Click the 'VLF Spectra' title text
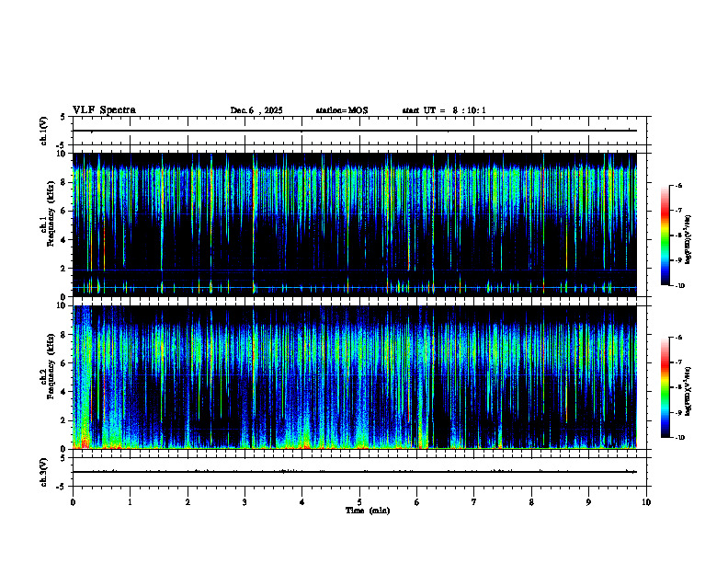 click(104, 110)
